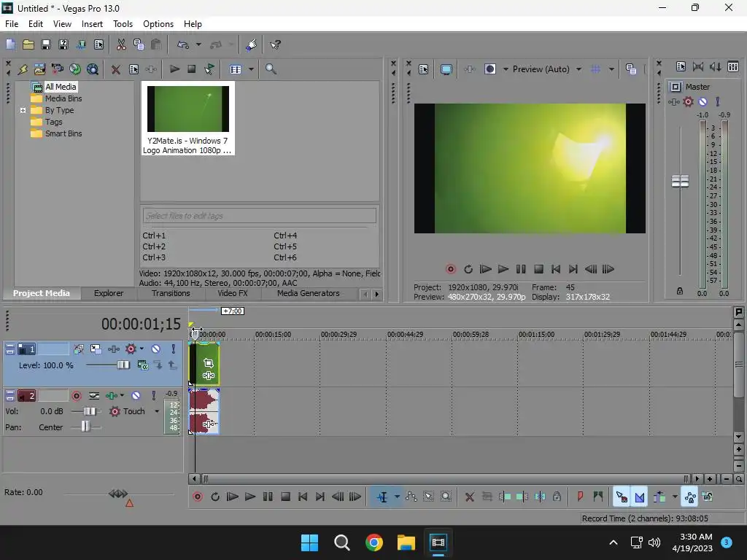Click the New project icon in main toolbar
This screenshot has width=747, height=560.
pos(10,44)
